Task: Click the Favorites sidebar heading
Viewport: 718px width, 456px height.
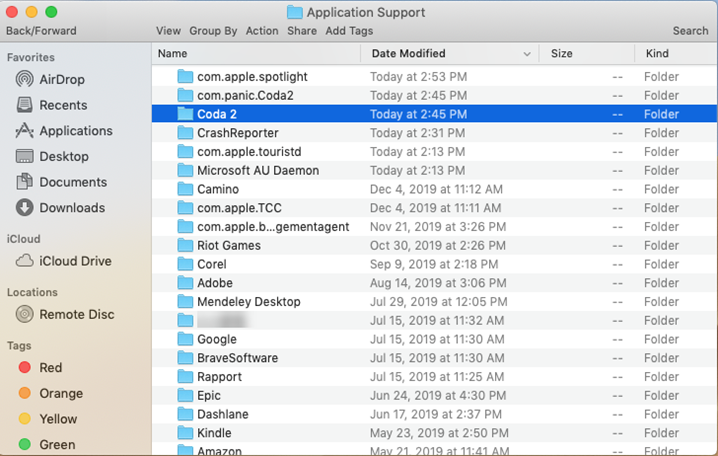Action: point(31,57)
